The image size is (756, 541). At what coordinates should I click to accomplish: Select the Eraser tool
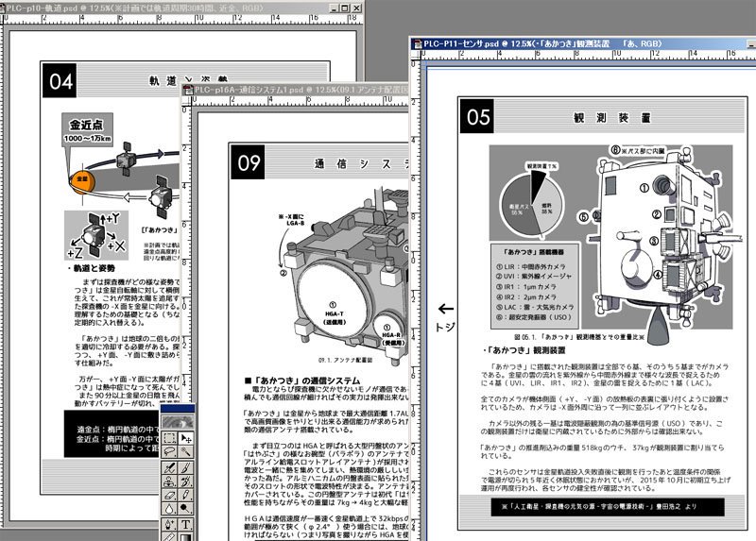[170, 495]
